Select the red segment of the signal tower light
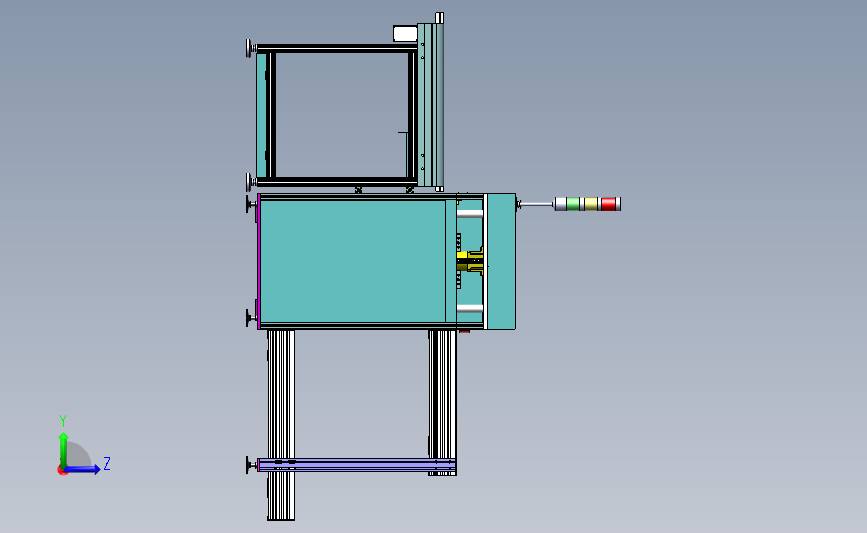Screen dimensions: 867x533 (608, 204)
